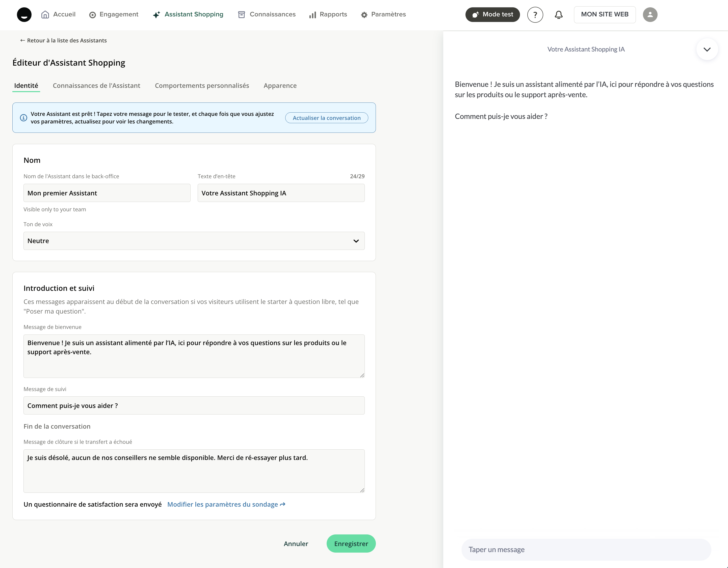This screenshot has width=728, height=568.
Task: Click the Visible only to your team hint
Action: 55,209
